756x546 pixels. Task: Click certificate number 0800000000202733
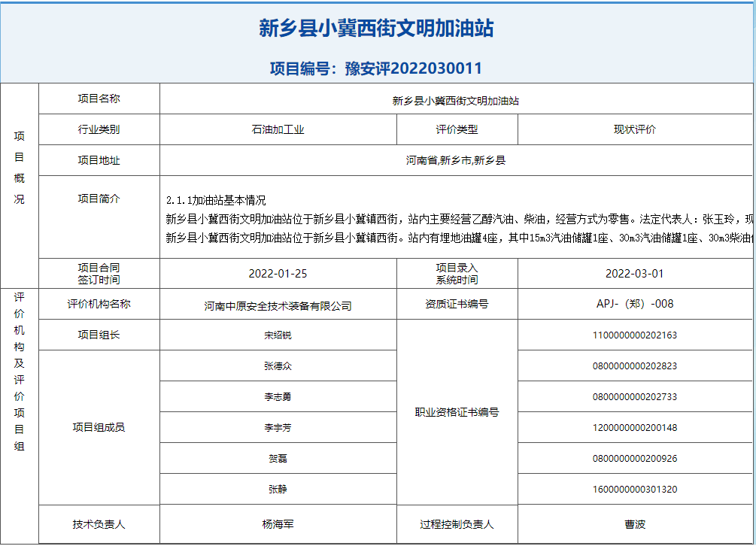(x=634, y=397)
